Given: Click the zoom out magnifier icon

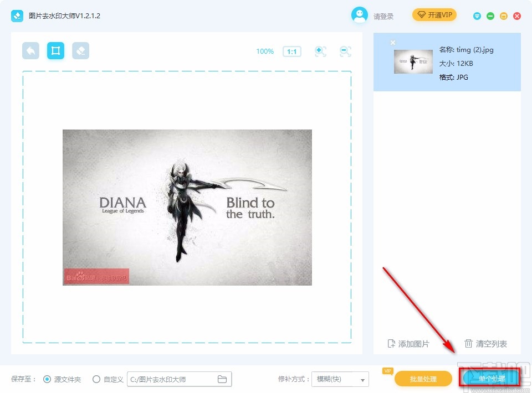Looking at the screenshot, I should point(345,51).
